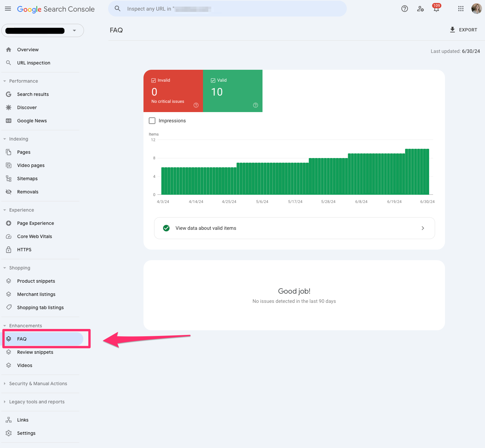Open HTTPS report
This screenshot has width=485, height=448.
click(42, 250)
